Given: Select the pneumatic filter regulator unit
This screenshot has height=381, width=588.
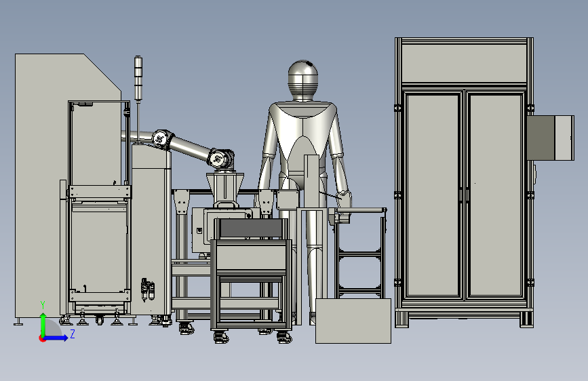Looking at the screenshot, I should coord(148,289).
